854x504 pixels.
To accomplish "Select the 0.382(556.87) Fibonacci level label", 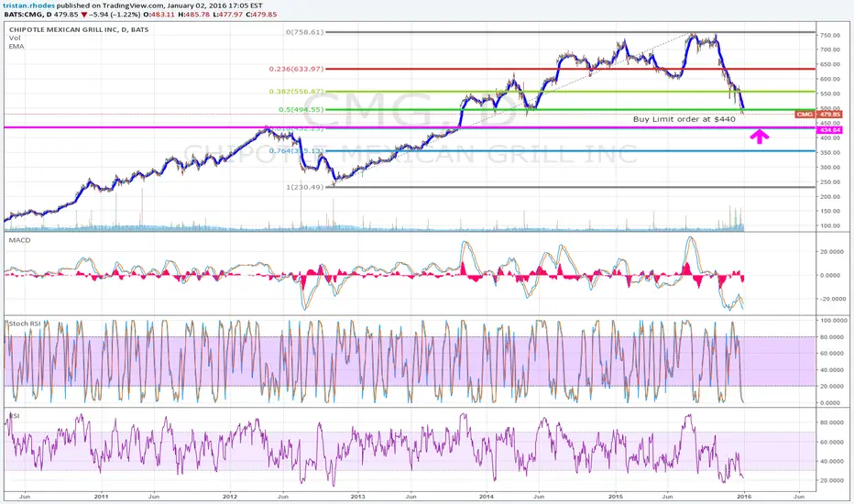I will (x=296, y=92).
